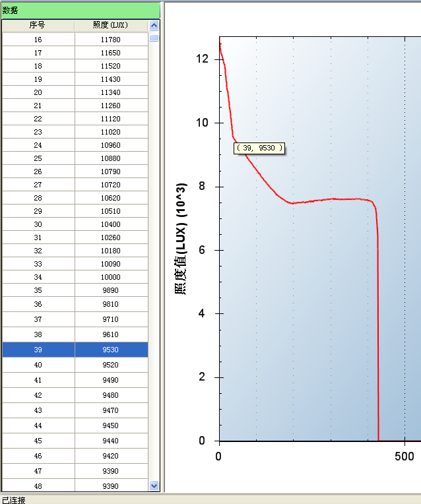Select the row with serial number 44

click(x=38, y=425)
